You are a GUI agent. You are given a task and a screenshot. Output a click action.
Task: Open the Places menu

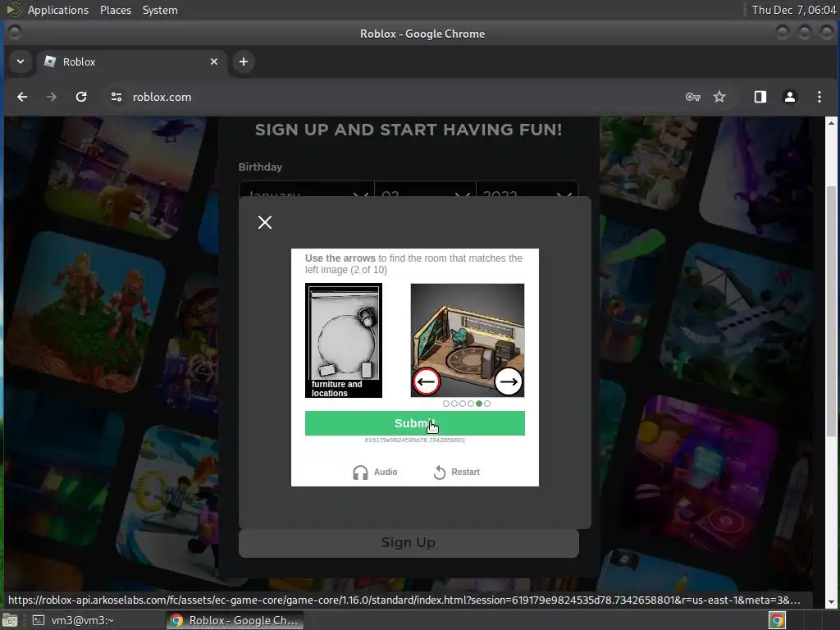pos(115,10)
